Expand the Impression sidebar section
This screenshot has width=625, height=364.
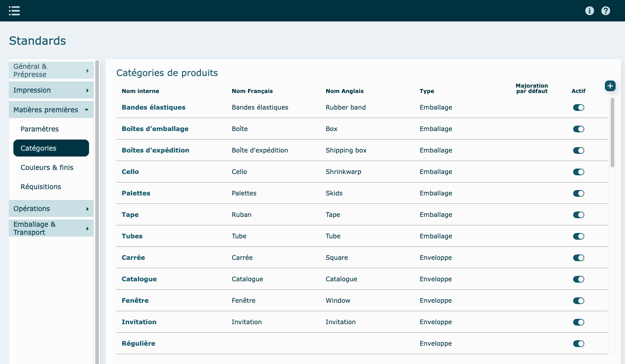pyautogui.click(x=51, y=90)
